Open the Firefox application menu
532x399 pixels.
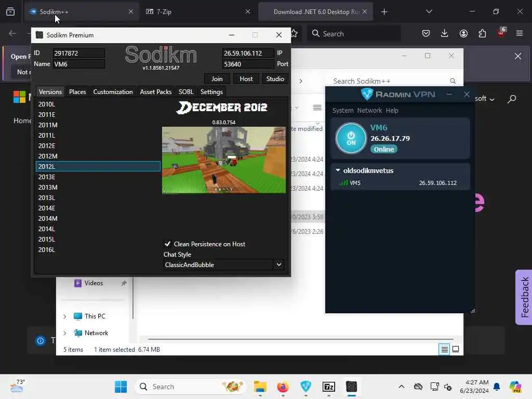pos(520,33)
